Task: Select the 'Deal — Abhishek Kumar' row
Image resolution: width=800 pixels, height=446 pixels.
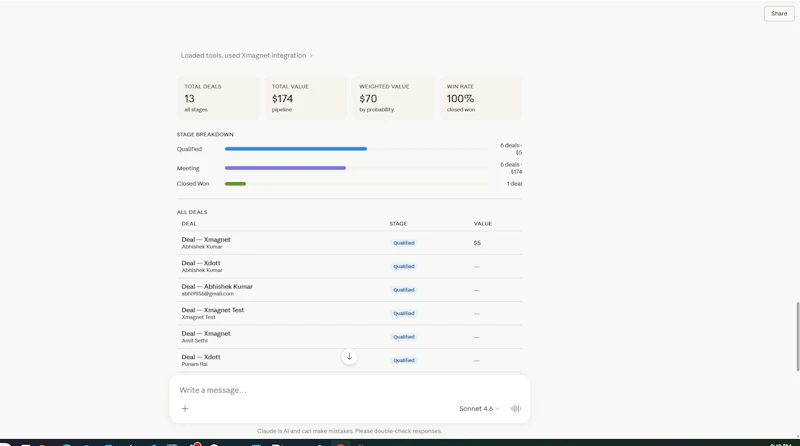Action: (x=349, y=290)
